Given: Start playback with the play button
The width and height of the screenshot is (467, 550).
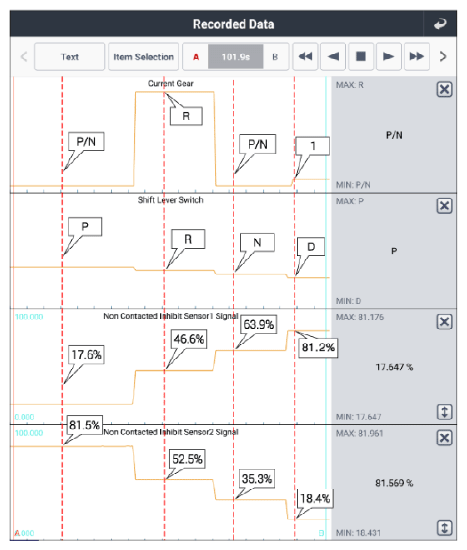Looking at the screenshot, I should 388,56.
